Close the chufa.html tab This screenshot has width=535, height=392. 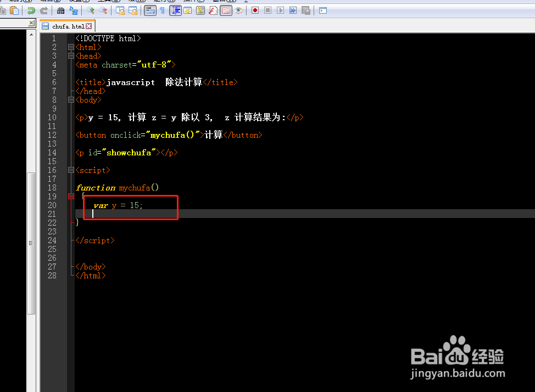point(89,26)
